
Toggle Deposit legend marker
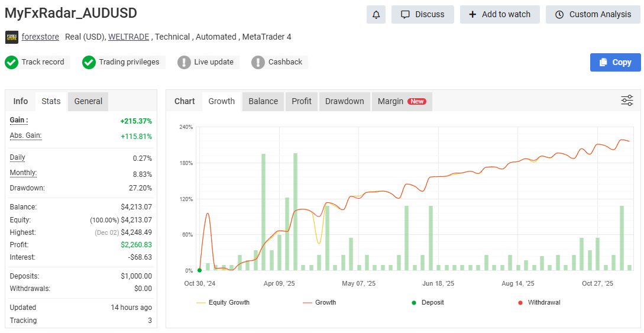pos(428,303)
